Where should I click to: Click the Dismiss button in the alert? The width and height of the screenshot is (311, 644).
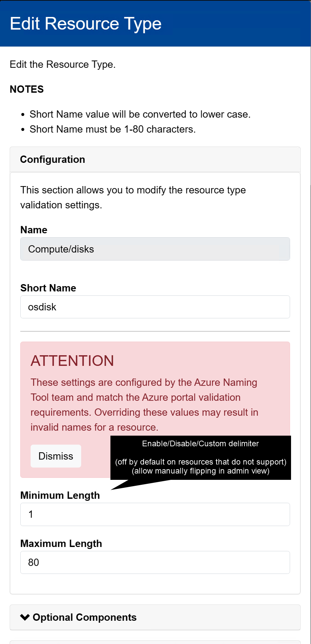point(56,456)
